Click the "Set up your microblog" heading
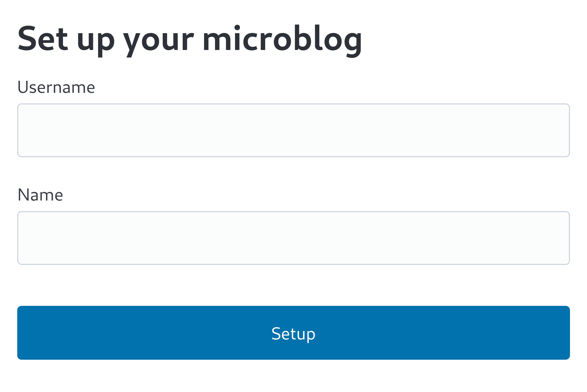587x392 pixels. [x=190, y=40]
